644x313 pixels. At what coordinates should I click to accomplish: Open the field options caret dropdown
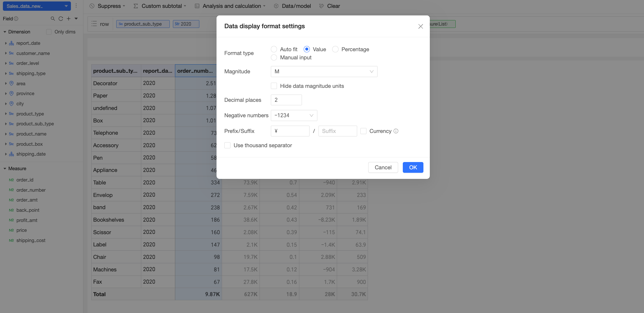click(x=76, y=19)
